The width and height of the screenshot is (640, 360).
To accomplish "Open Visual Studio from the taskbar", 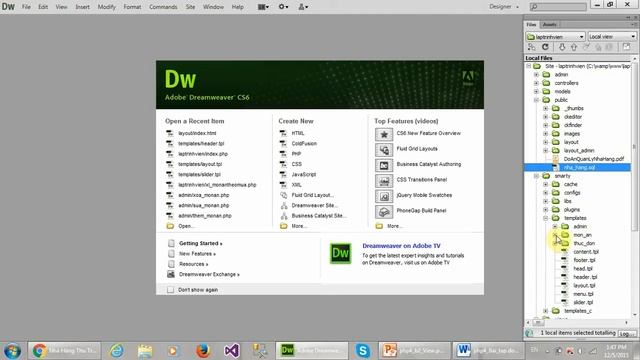I will pos(231,351).
